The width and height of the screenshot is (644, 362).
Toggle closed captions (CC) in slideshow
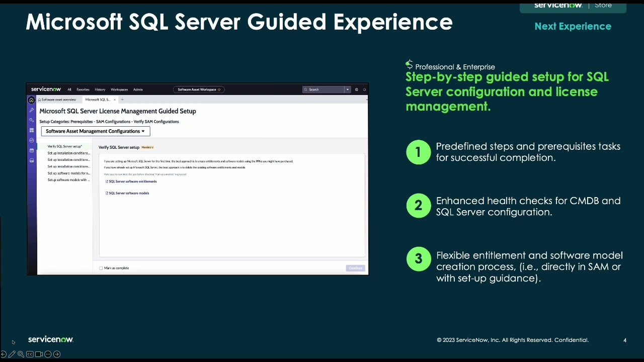coord(30,354)
